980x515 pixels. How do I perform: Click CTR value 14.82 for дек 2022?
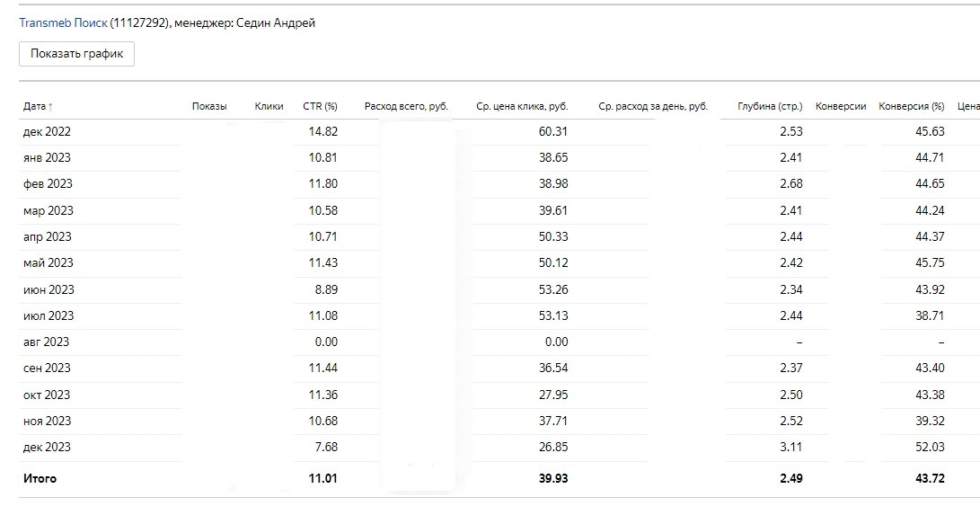323,131
